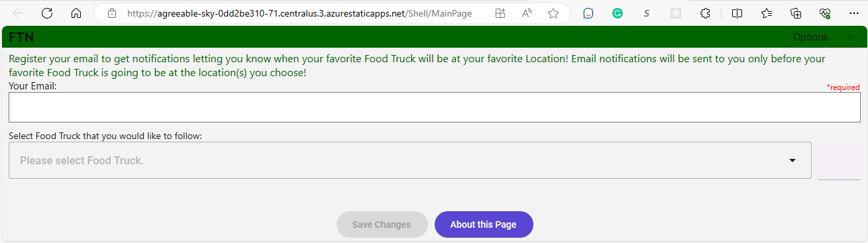868x243 pixels.
Task: Click the About this Page button
Action: [x=484, y=224]
